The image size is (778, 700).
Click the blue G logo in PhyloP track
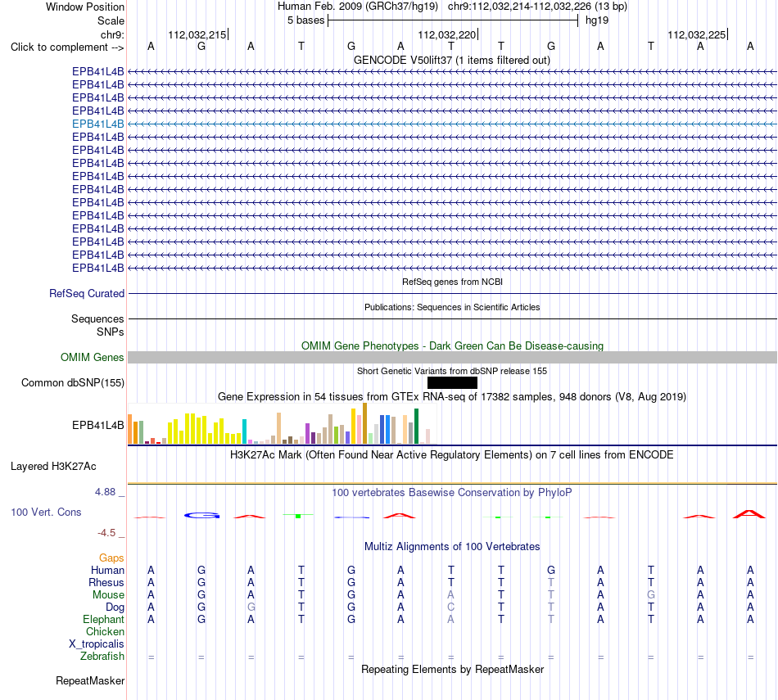click(201, 516)
